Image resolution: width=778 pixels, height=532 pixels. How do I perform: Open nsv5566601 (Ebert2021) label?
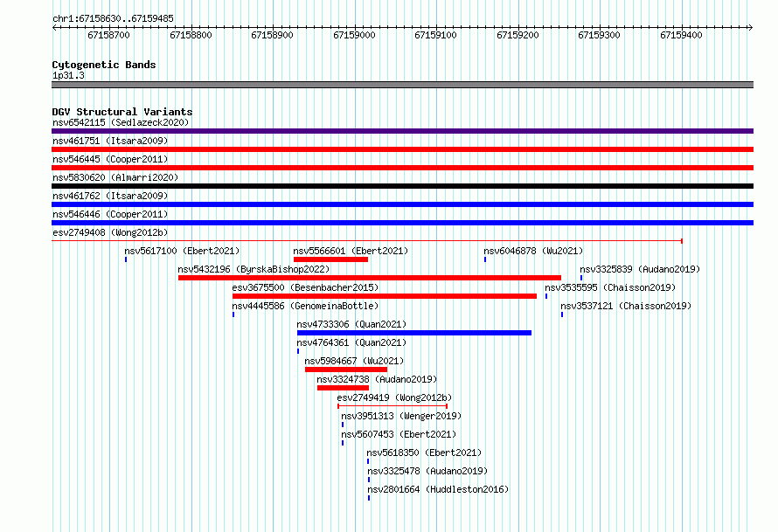351,251
